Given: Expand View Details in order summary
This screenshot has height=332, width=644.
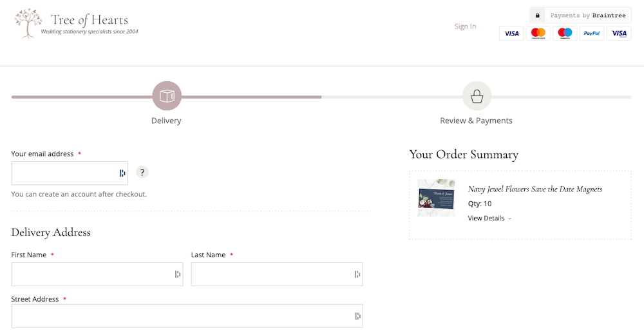Looking at the screenshot, I should (x=489, y=218).
